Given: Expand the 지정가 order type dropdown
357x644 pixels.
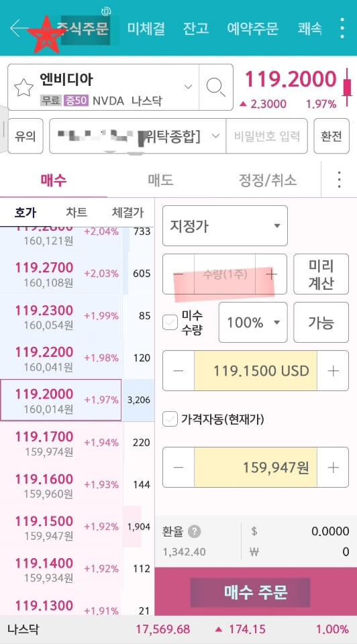Looking at the screenshot, I should (225, 226).
